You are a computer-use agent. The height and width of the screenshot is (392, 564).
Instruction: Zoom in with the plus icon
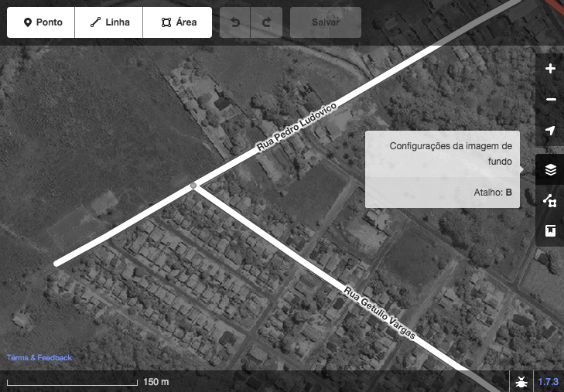point(550,69)
